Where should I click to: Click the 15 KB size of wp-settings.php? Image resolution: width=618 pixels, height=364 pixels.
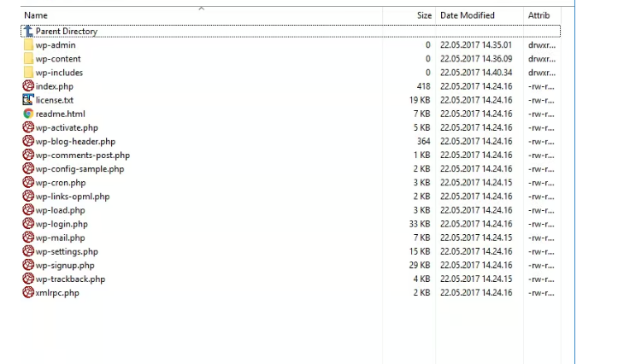[x=420, y=252]
